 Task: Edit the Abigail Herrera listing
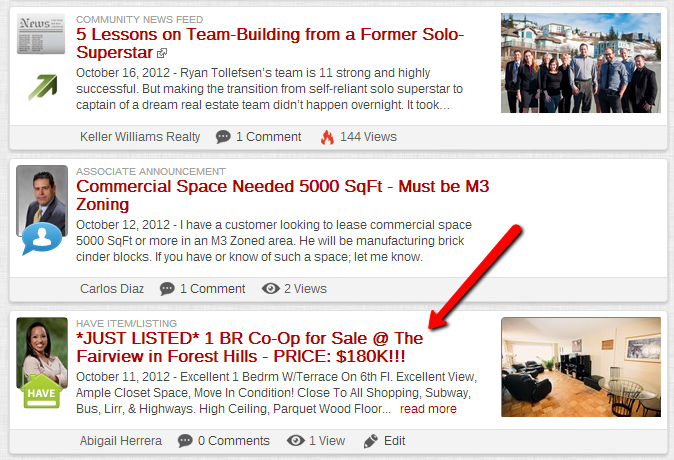click(x=394, y=441)
